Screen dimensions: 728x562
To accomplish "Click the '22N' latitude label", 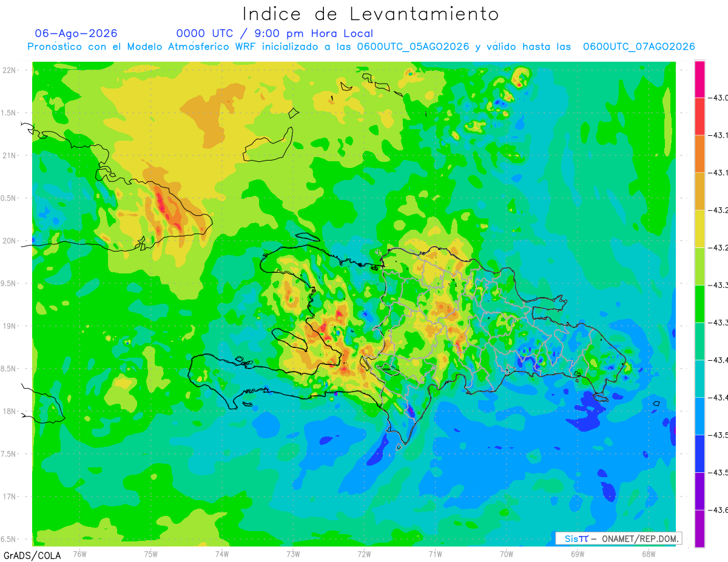I will pyautogui.click(x=10, y=70).
